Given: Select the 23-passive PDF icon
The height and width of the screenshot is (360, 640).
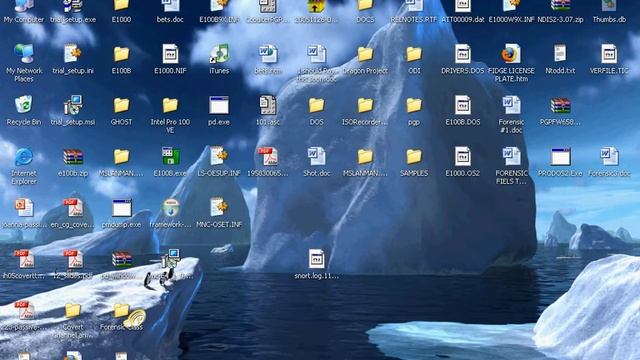Looking at the screenshot, I should point(24,310).
